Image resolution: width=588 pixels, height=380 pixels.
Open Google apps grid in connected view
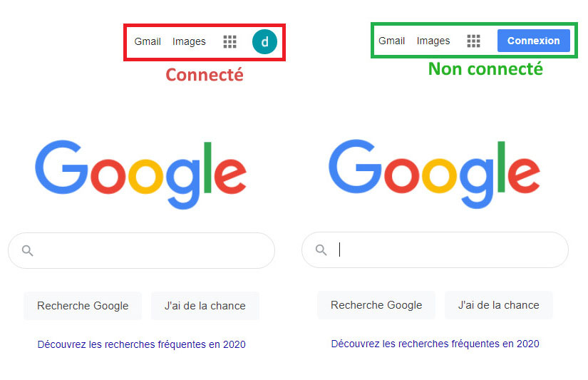click(x=230, y=41)
